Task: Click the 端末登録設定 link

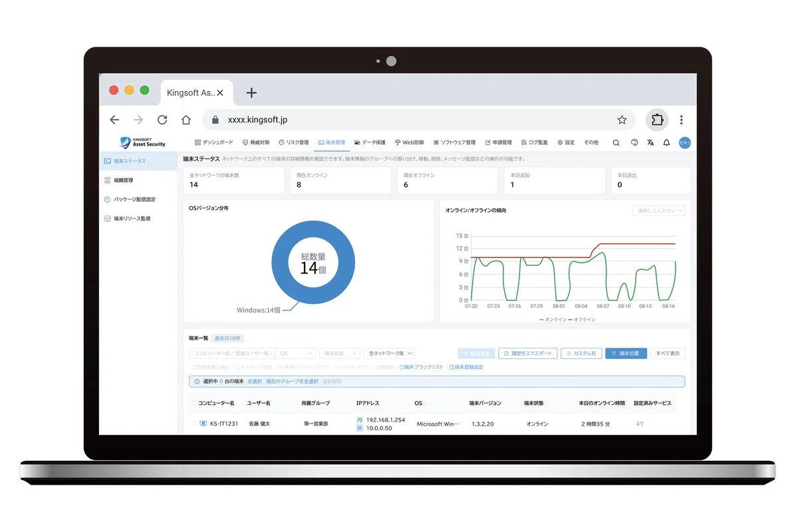Action: coord(467,367)
